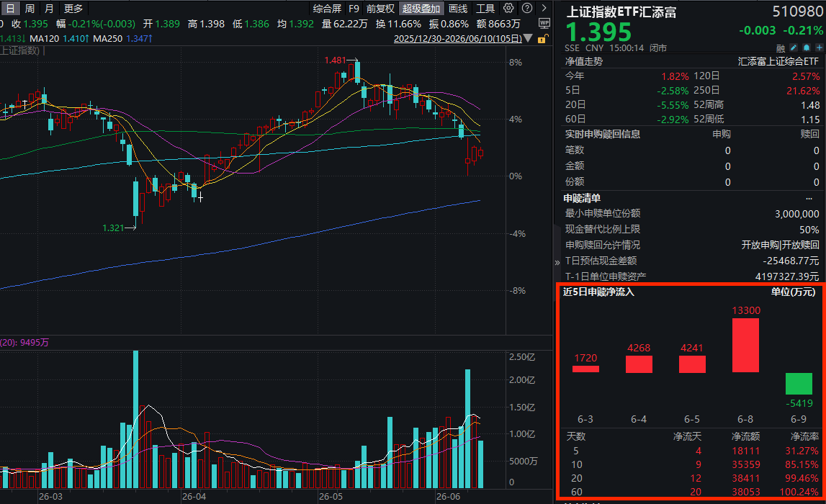This screenshot has width=826, height=504.
Task: Click the 实时申购赎回信息 header
Action: tap(602, 134)
